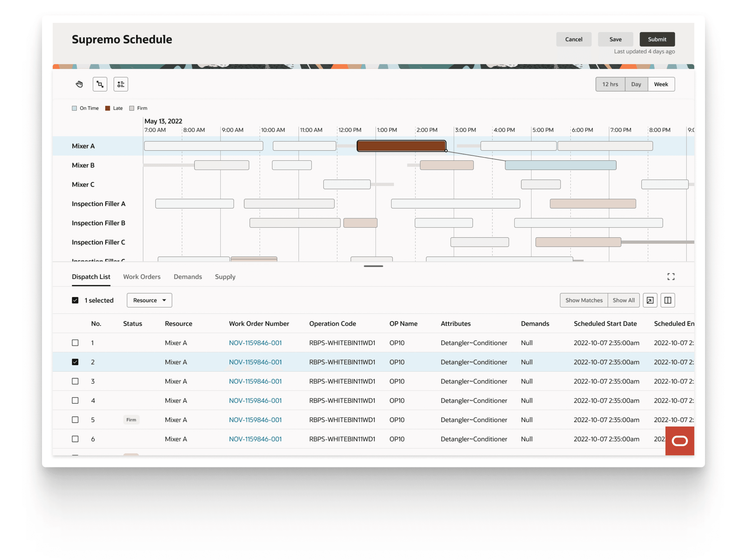
Task: Click the Work Order Number column header
Action: click(x=259, y=324)
